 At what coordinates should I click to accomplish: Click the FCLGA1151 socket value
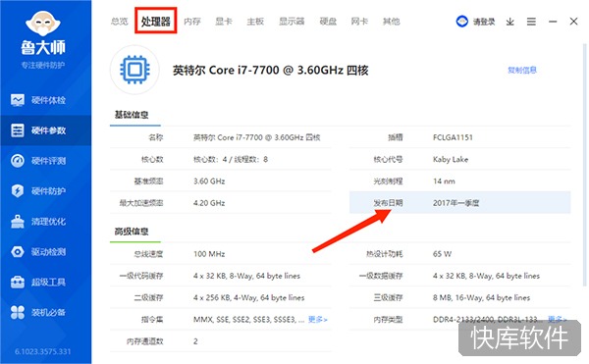453,137
